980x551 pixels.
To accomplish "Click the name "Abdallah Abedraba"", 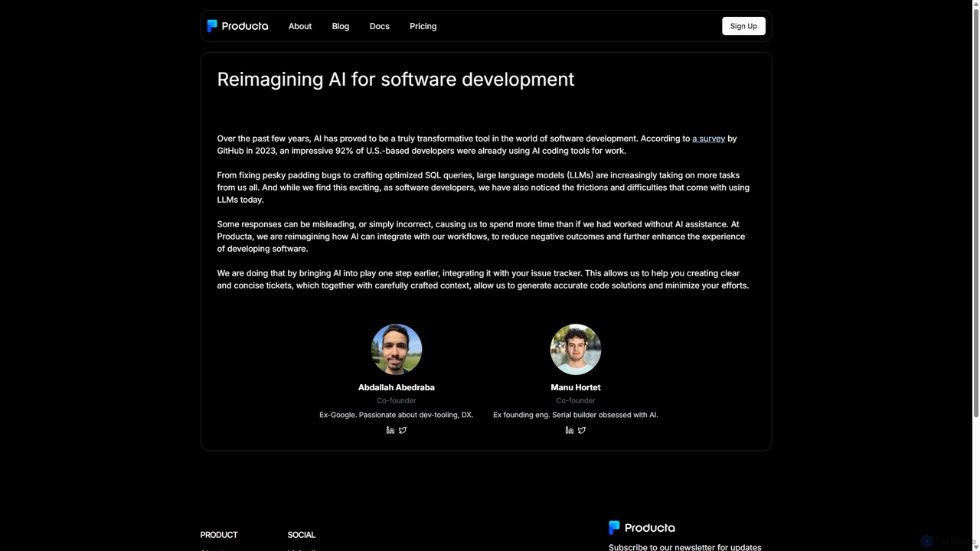I will tap(397, 387).
